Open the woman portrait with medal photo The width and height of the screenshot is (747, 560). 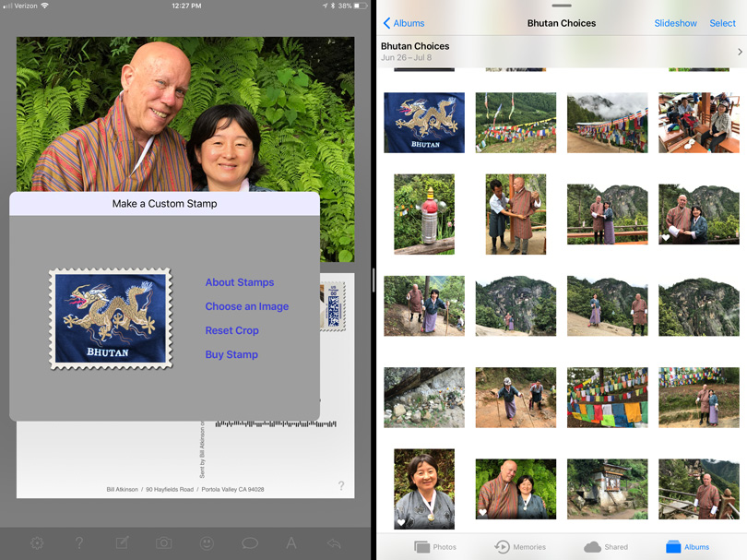(x=424, y=489)
